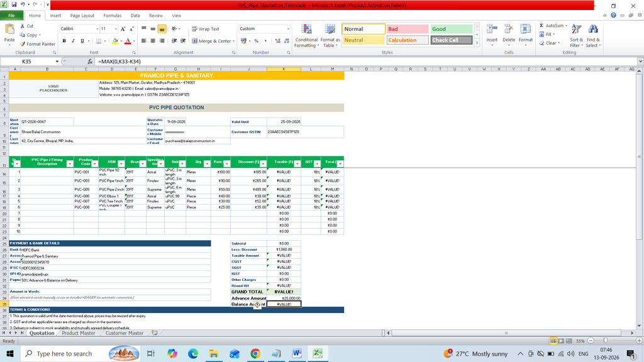Open Find & Select binoculars menu
Viewport: 644px width, 362px height.
pyautogui.click(x=593, y=35)
